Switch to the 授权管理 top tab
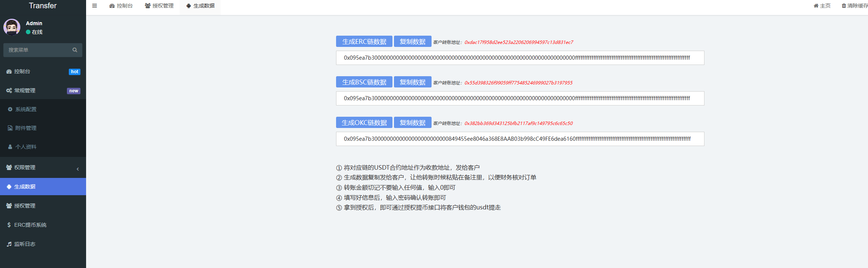The height and width of the screenshot is (268, 868). (x=159, y=6)
